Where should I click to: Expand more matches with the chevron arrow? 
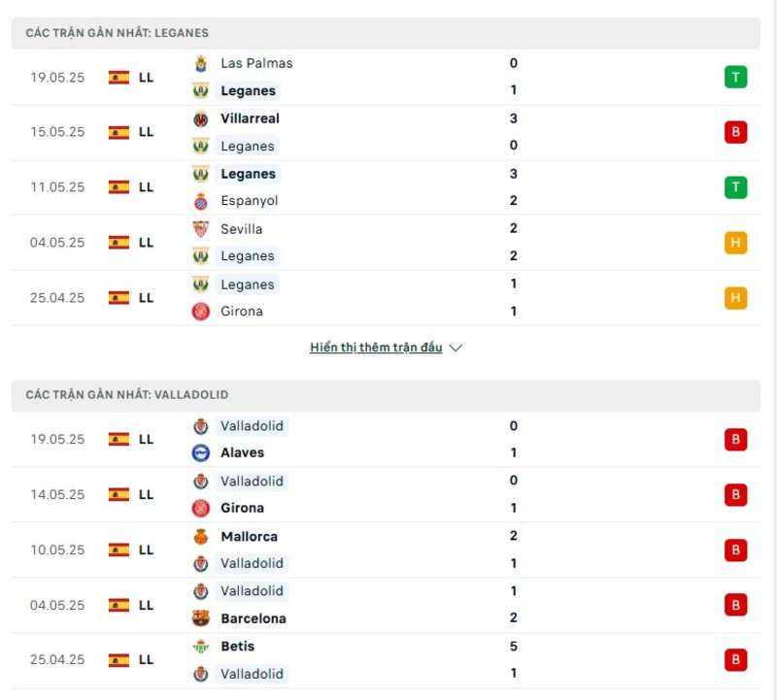[456, 348]
